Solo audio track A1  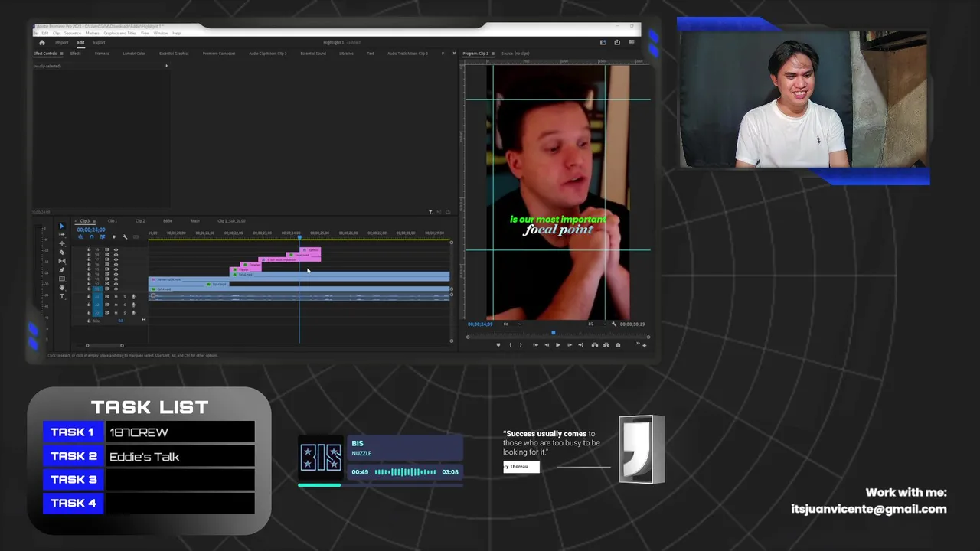coord(125,296)
